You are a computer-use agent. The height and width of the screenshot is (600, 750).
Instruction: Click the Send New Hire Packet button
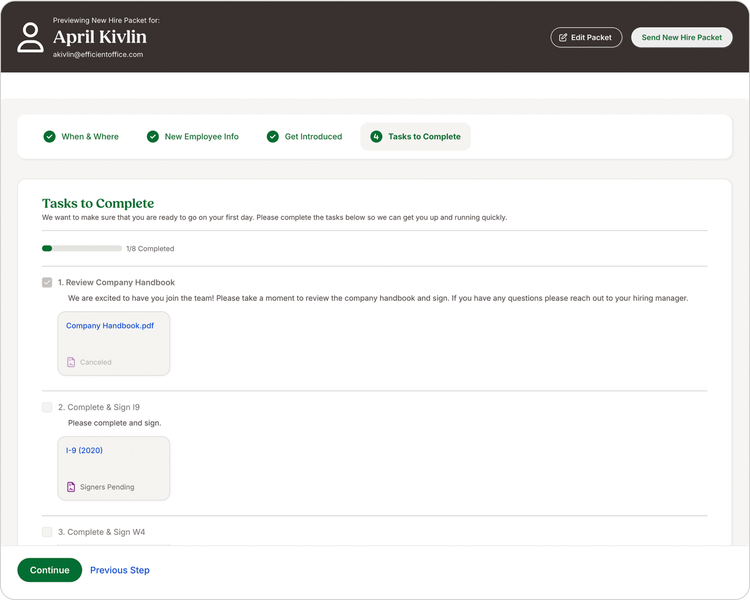click(682, 37)
